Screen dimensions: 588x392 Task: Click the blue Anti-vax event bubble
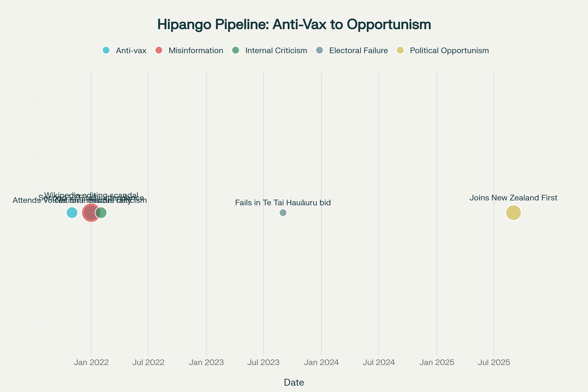coord(72,213)
